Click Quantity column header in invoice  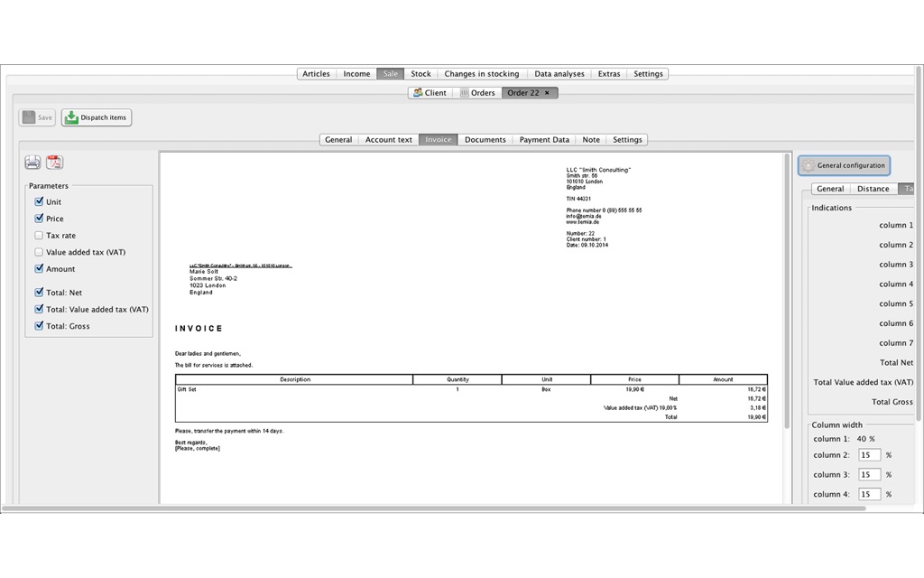click(457, 379)
